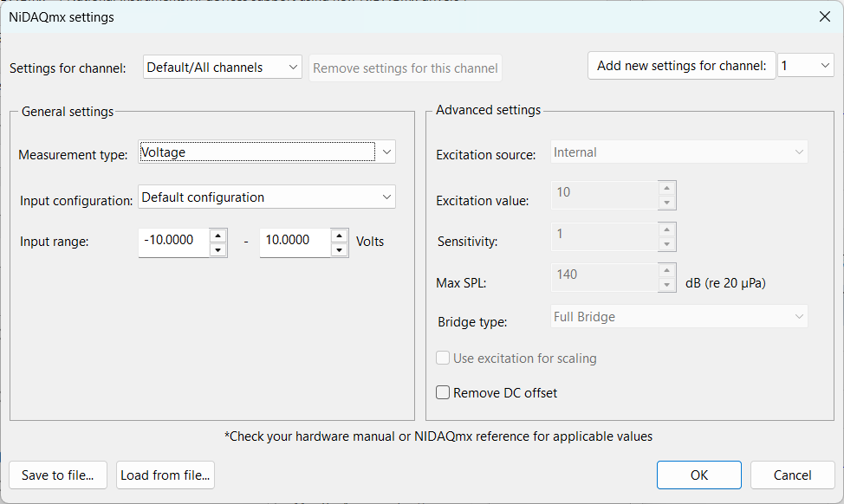Open the Input configuration dropdown
844x504 pixels.
coord(266,197)
